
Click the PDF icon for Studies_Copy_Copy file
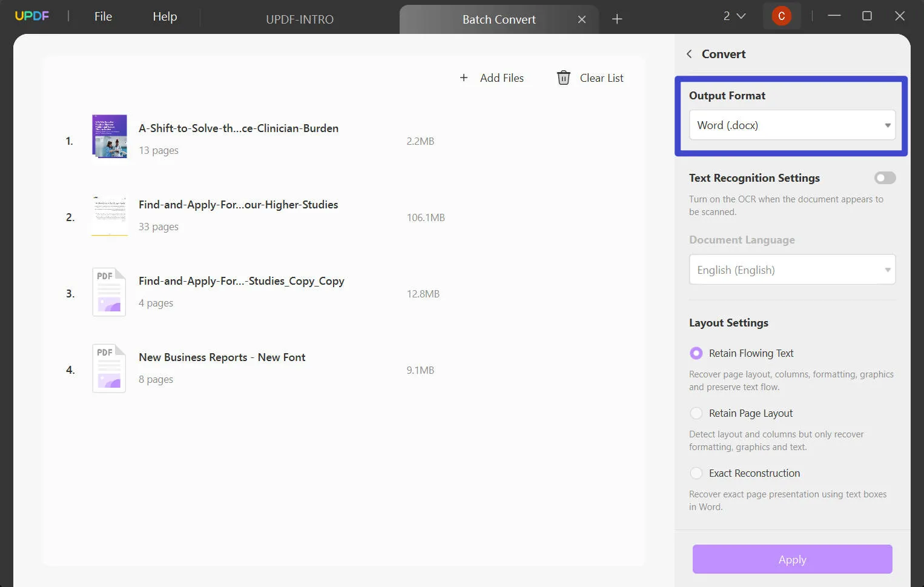pos(109,292)
